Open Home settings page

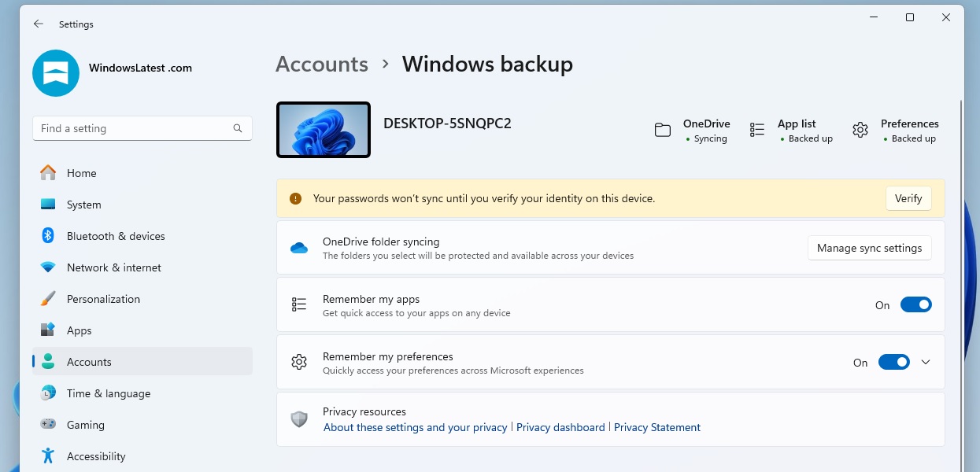pos(142,173)
